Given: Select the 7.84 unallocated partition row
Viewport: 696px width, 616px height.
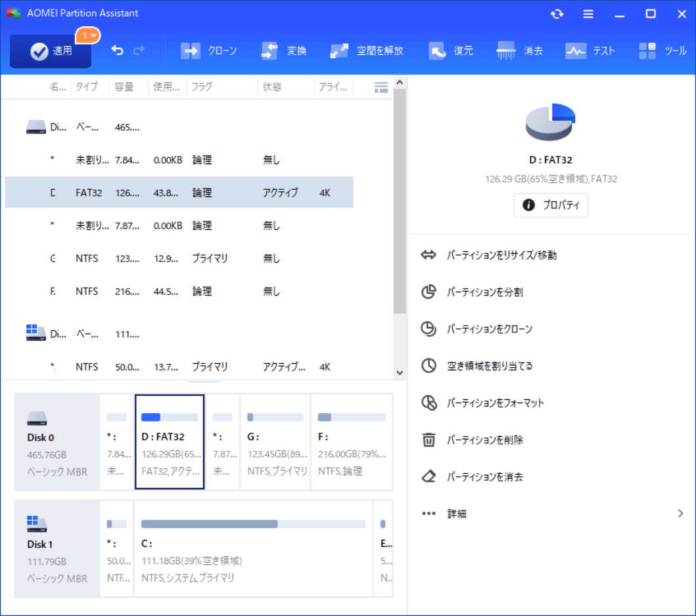Looking at the screenshot, I should click(x=179, y=160).
